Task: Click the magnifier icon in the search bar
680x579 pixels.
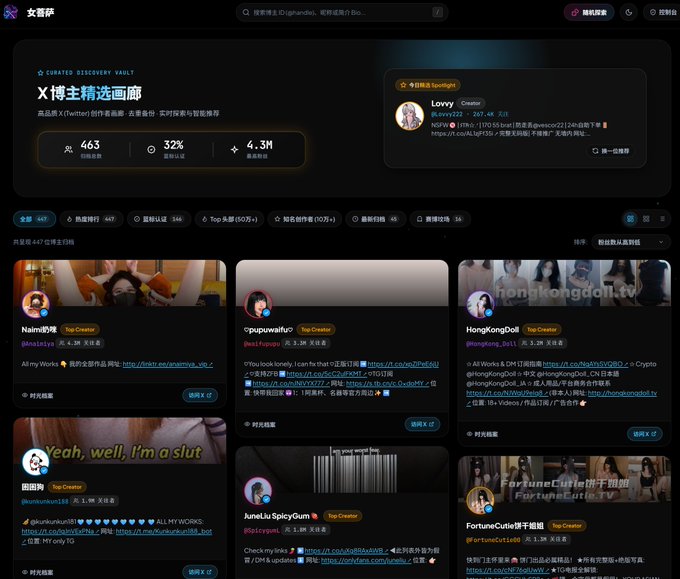Action: click(x=246, y=12)
